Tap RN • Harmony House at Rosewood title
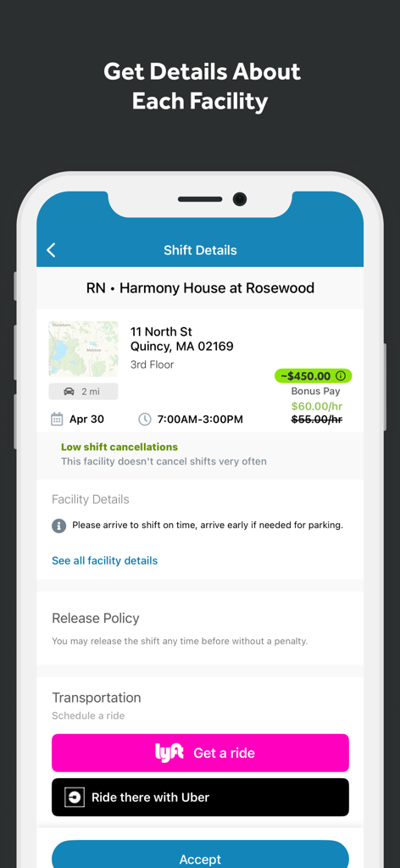Screen dimensions: 400x868 pyautogui.click(x=200, y=288)
